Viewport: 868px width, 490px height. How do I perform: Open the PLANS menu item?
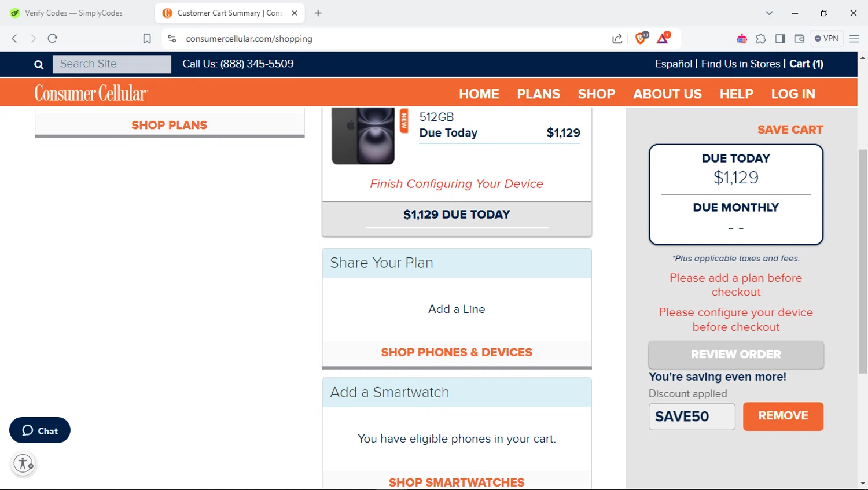(539, 94)
